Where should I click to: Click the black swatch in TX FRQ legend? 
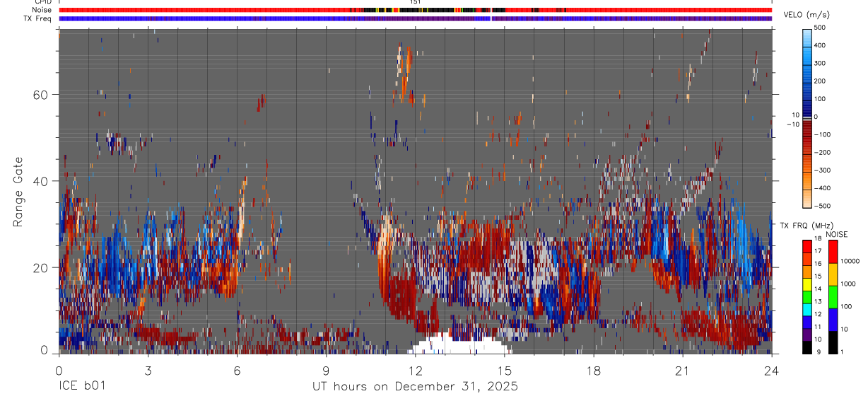(807, 347)
